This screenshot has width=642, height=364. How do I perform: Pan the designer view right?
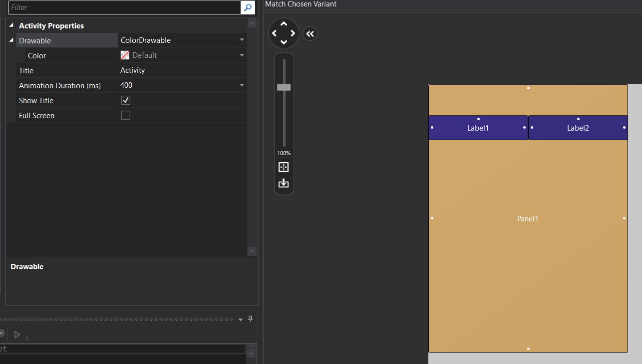(x=293, y=33)
